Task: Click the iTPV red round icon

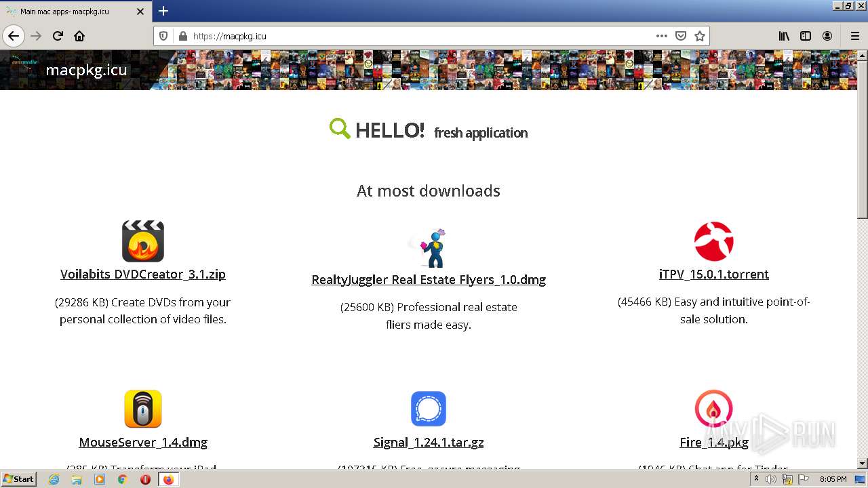Action: [713, 241]
